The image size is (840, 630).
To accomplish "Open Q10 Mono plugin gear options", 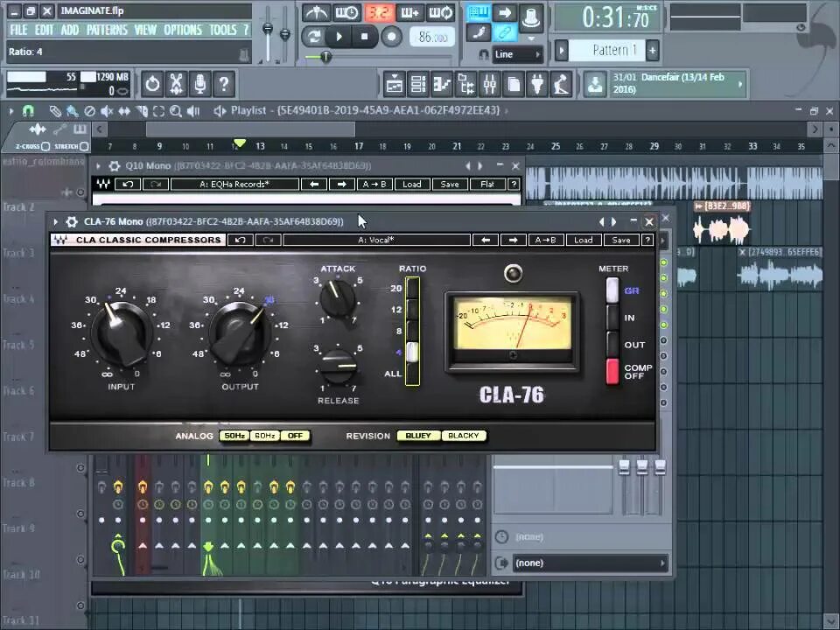I will point(114,165).
